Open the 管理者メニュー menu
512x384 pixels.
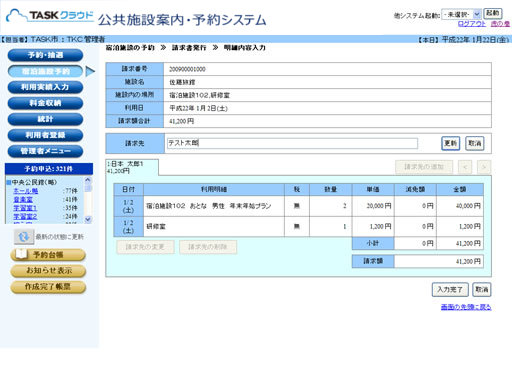(45, 151)
